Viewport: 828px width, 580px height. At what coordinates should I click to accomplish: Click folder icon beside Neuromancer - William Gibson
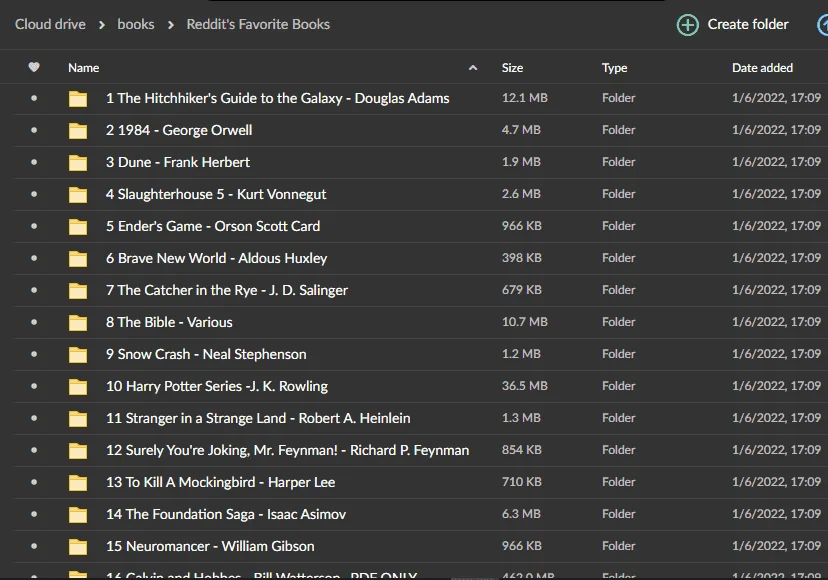click(x=78, y=547)
